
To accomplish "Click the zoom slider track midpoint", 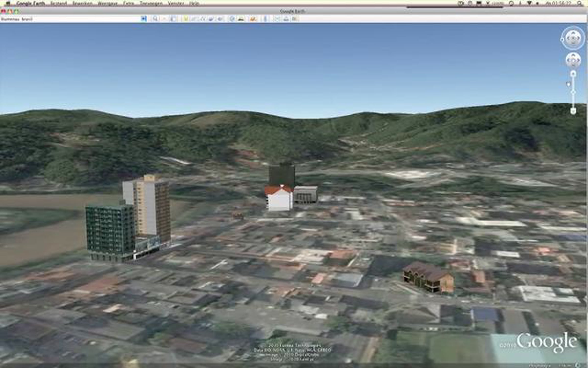I will (573, 92).
